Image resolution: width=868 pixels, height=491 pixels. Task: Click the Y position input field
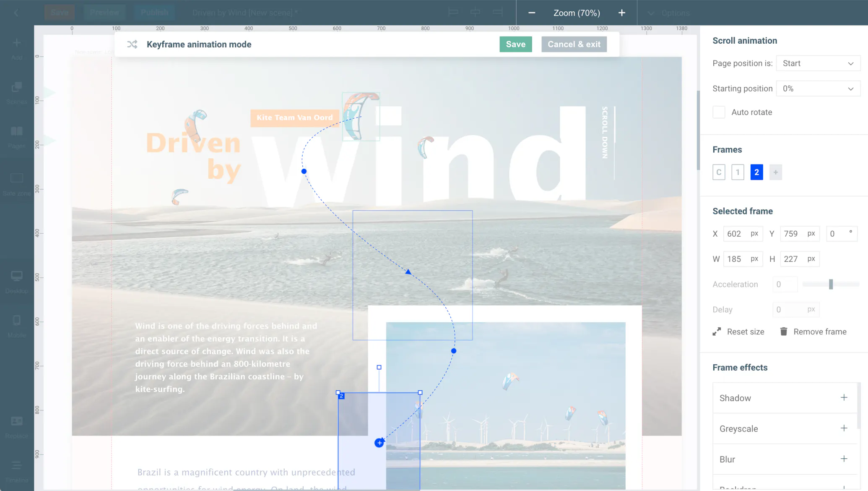click(800, 234)
